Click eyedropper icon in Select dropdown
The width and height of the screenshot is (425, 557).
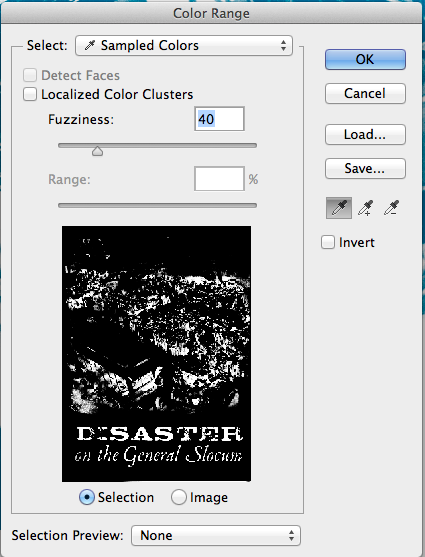(90, 45)
